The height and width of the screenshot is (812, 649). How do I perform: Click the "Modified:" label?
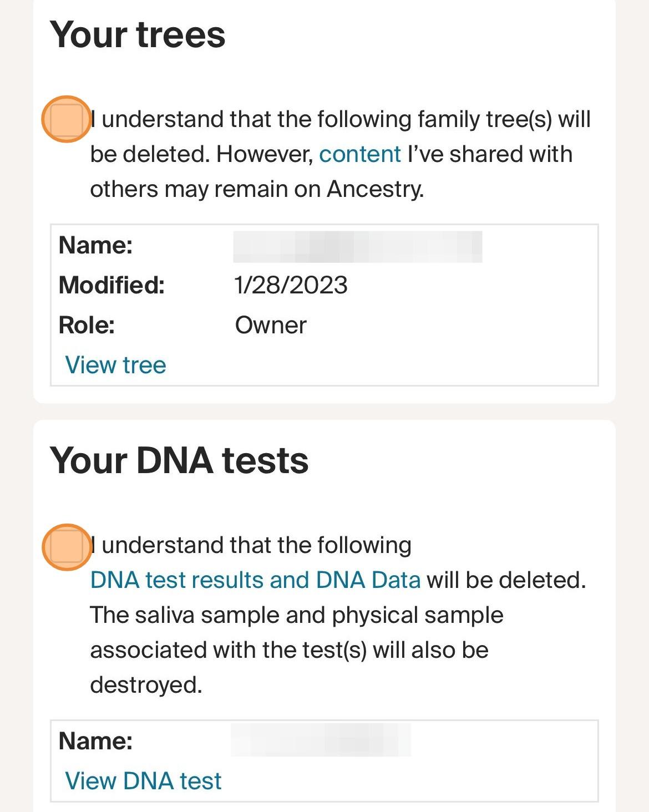point(111,285)
